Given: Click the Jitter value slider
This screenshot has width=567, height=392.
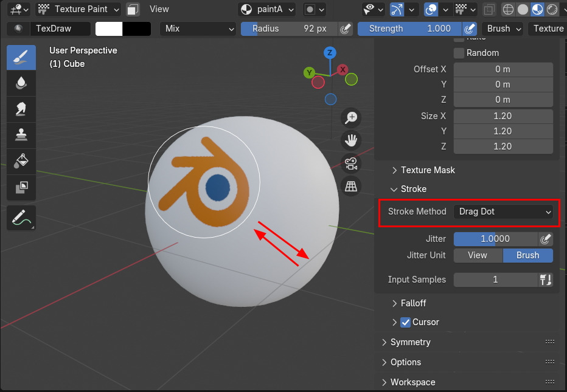Looking at the screenshot, I should (495, 239).
